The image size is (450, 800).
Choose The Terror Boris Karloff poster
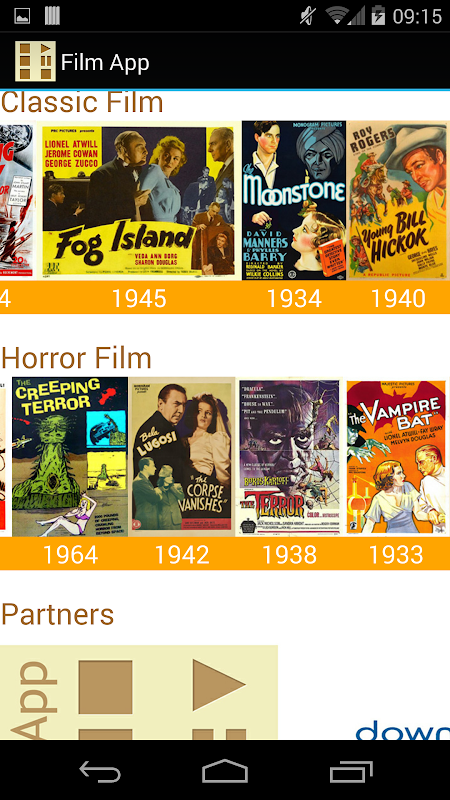click(x=290, y=457)
